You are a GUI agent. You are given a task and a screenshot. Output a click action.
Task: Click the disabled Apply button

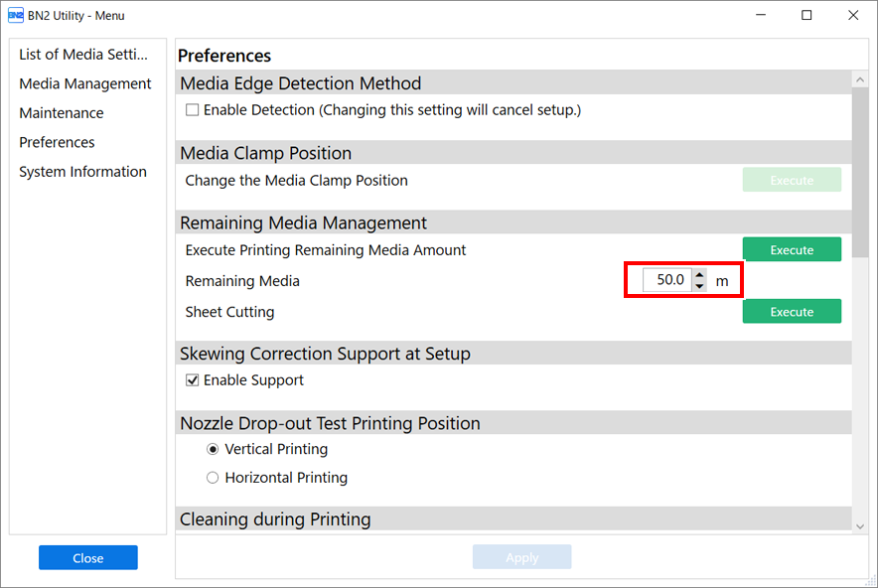pyautogui.click(x=521, y=557)
